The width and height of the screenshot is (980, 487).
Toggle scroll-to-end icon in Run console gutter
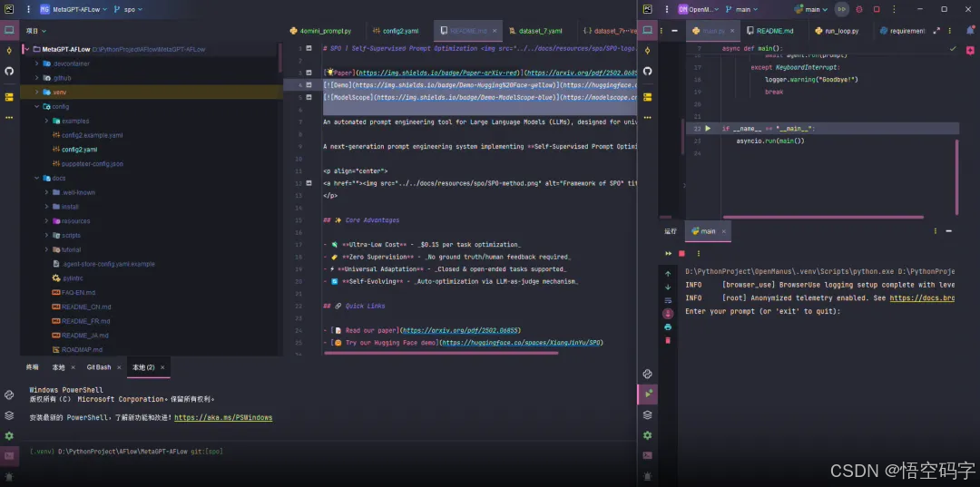(x=668, y=314)
